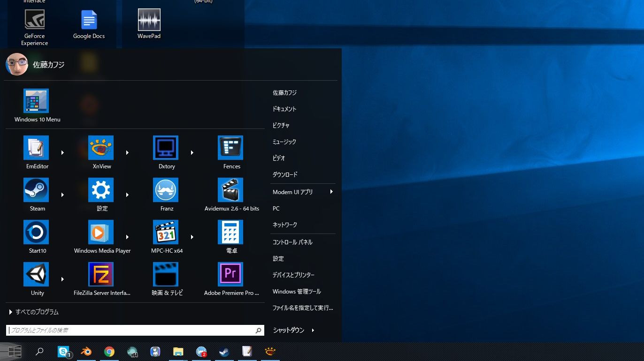The width and height of the screenshot is (644, 361).
Task: Switch to Steam in the taskbar
Action: [224, 352]
